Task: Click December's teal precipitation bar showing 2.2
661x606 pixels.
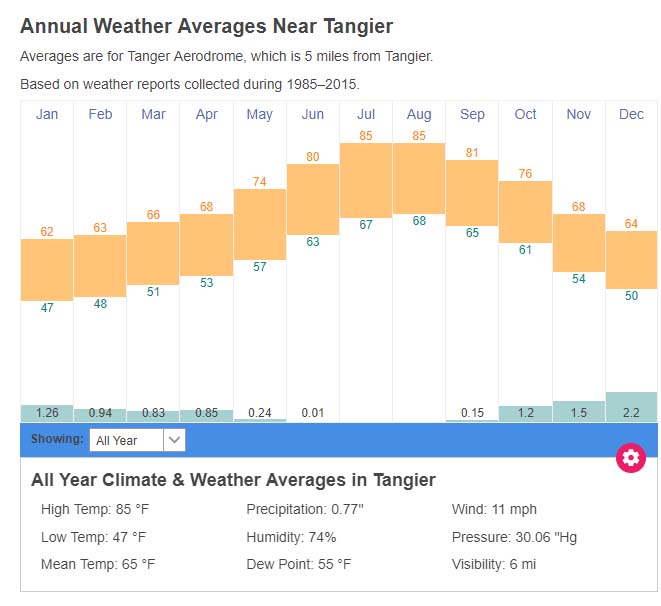Action: point(631,407)
